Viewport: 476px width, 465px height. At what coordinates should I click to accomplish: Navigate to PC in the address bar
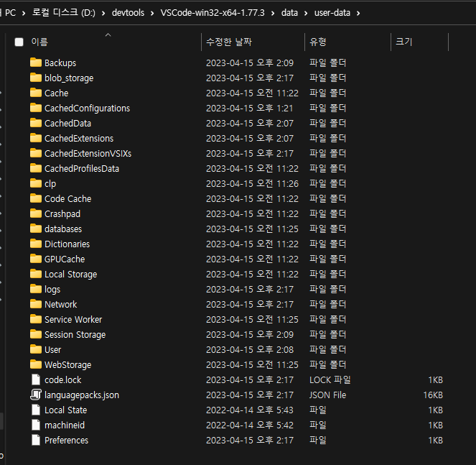pyautogui.click(x=10, y=13)
